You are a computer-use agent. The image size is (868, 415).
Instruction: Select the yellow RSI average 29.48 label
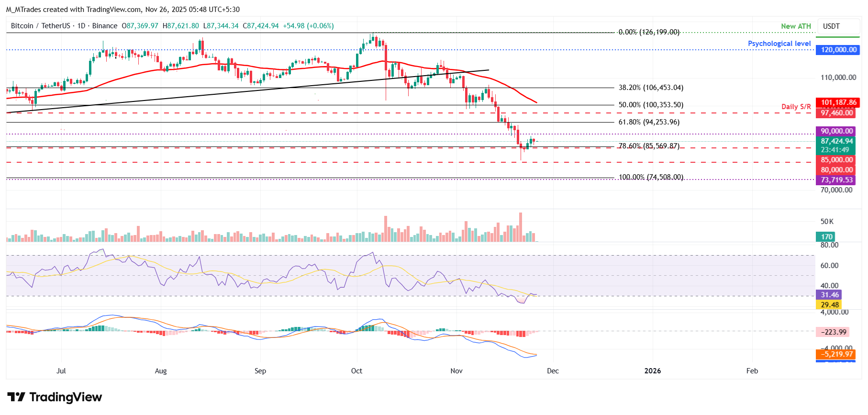point(829,305)
